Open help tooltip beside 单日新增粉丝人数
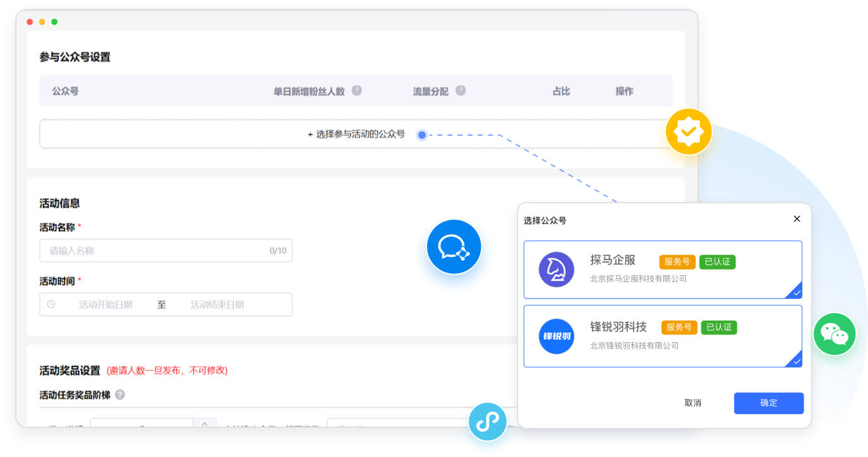Image resolution: width=868 pixels, height=457 pixels. [357, 90]
